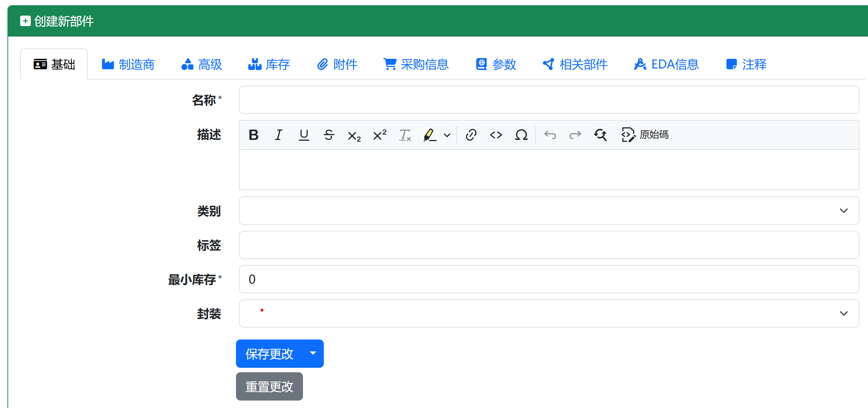Open find and replace in editor
868x408 pixels.
coord(600,135)
